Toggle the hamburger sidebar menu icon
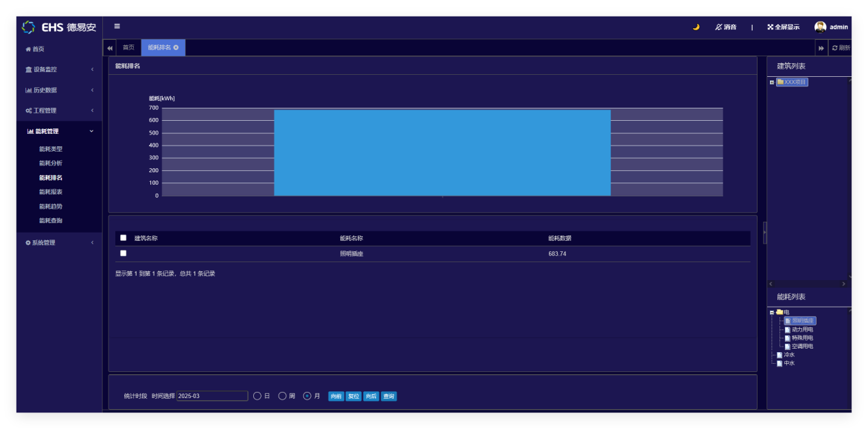The height and width of the screenshot is (429, 868). pos(117,26)
